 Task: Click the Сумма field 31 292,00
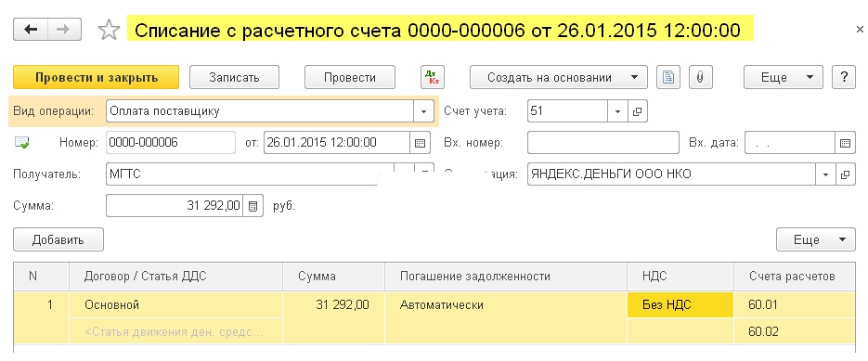[x=175, y=206]
